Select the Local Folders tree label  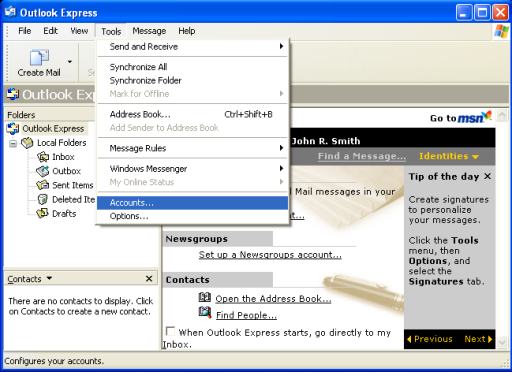(62, 143)
